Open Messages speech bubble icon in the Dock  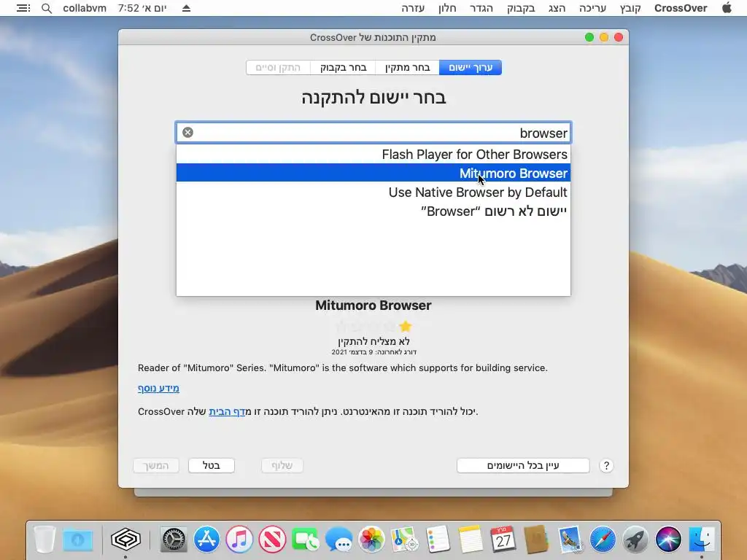[x=338, y=540]
